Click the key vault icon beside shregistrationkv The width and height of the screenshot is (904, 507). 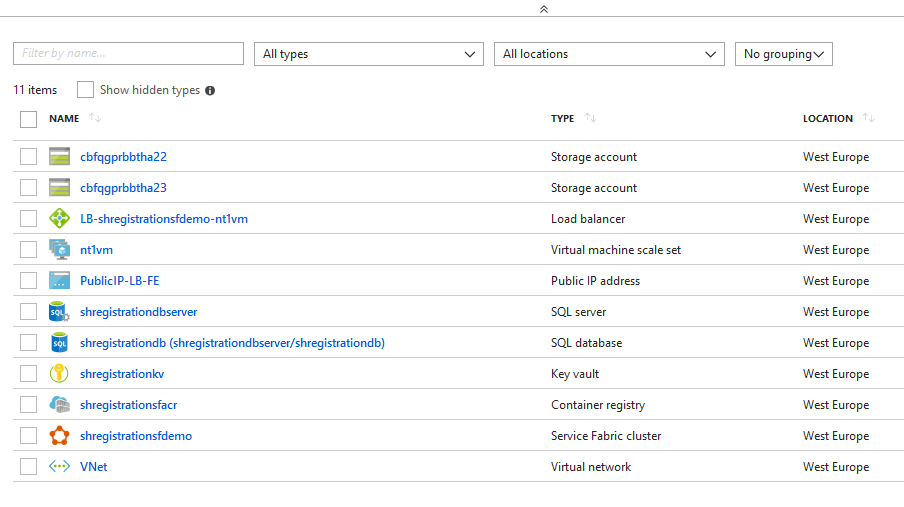[59, 374]
